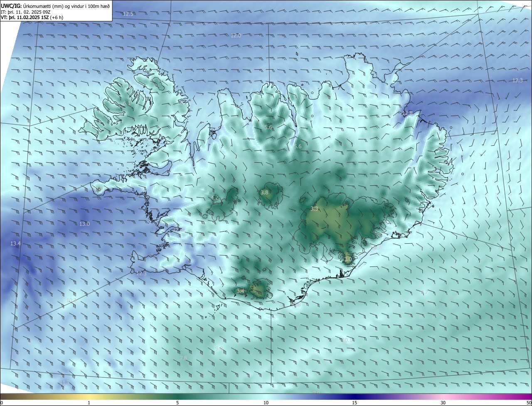
Task: Click the color scale tick label 30
Action: [443, 403]
